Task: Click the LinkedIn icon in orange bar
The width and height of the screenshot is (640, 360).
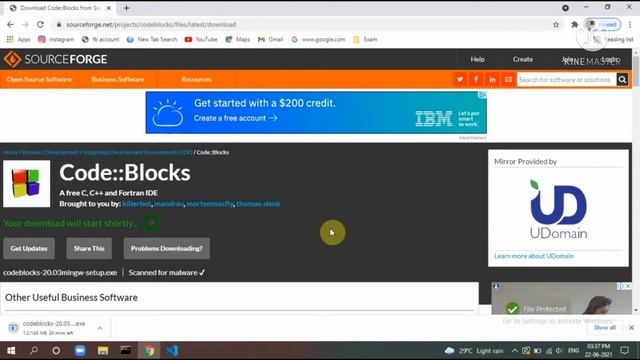Action: tap(492, 79)
